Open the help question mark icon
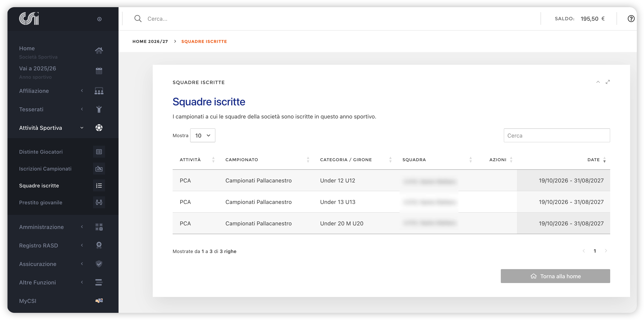 (x=631, y=19)
